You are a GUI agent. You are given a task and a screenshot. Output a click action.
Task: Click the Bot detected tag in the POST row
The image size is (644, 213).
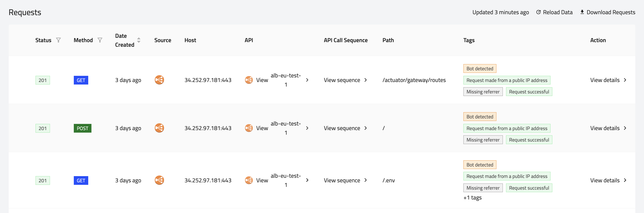(479, 117)
